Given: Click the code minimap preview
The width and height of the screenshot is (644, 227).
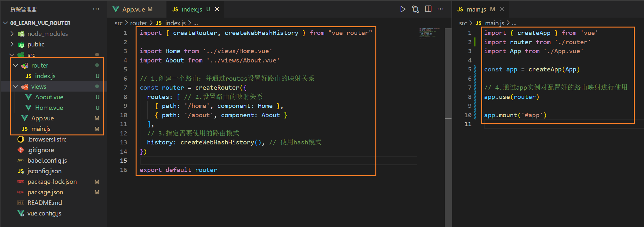Looking at the screenshot, I should [x=429, y=33].
